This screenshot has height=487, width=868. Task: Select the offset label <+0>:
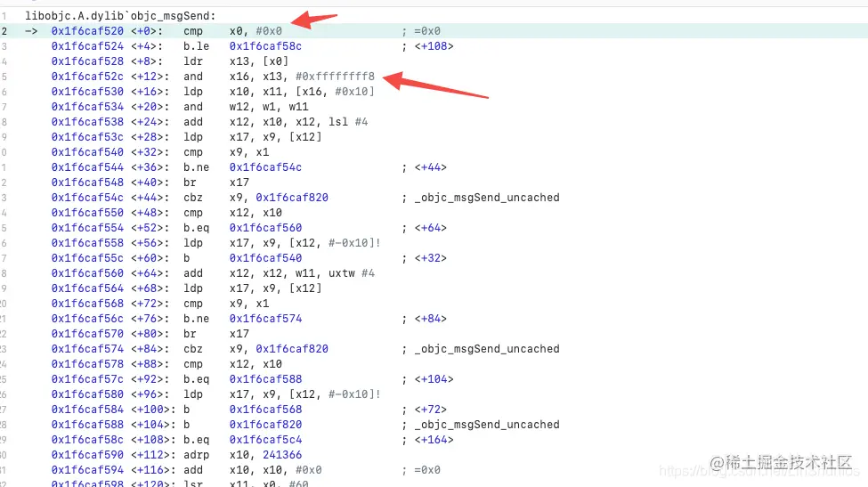tap(147, 31)
